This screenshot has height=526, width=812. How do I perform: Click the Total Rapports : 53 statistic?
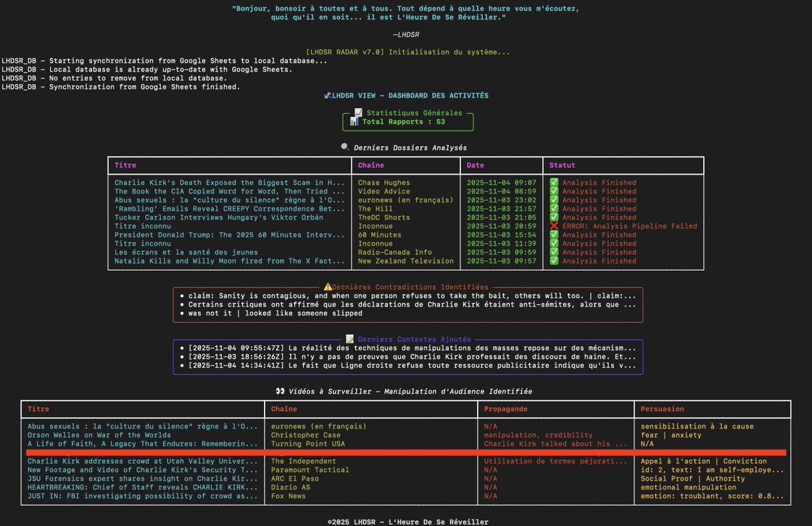pos(403,123)
